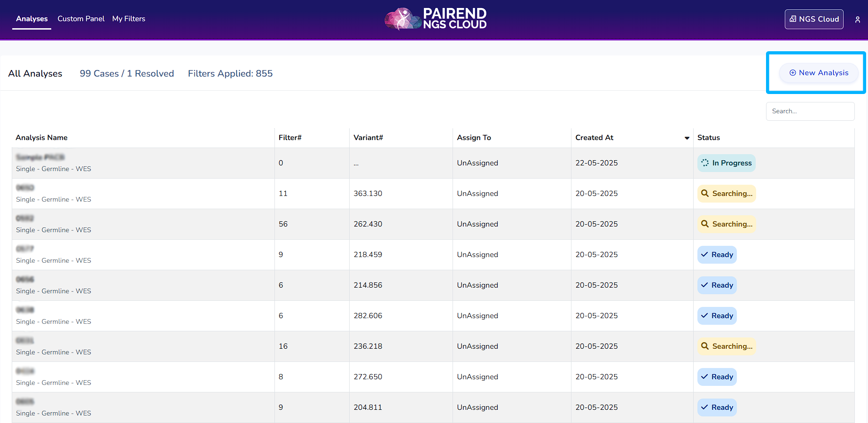
Task: Click magnifier icon in 363.130 variant row
Action: pos(704,193)
